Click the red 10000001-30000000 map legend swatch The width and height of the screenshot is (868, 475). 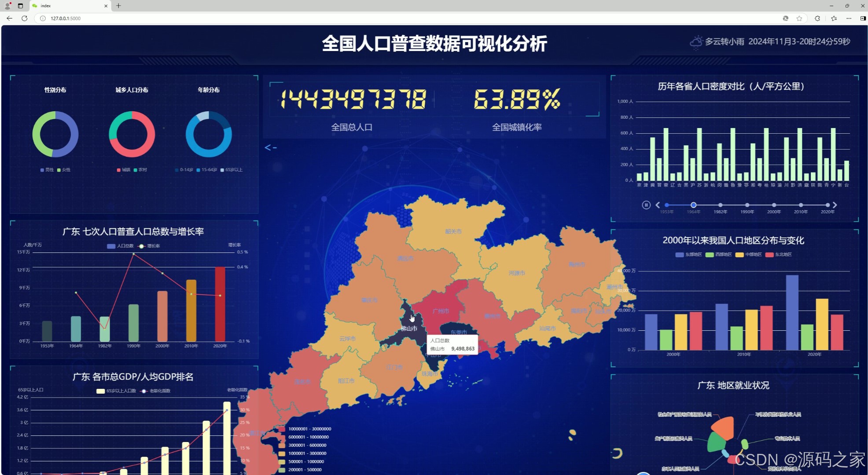pyautogui.click(x=282, y=429)
